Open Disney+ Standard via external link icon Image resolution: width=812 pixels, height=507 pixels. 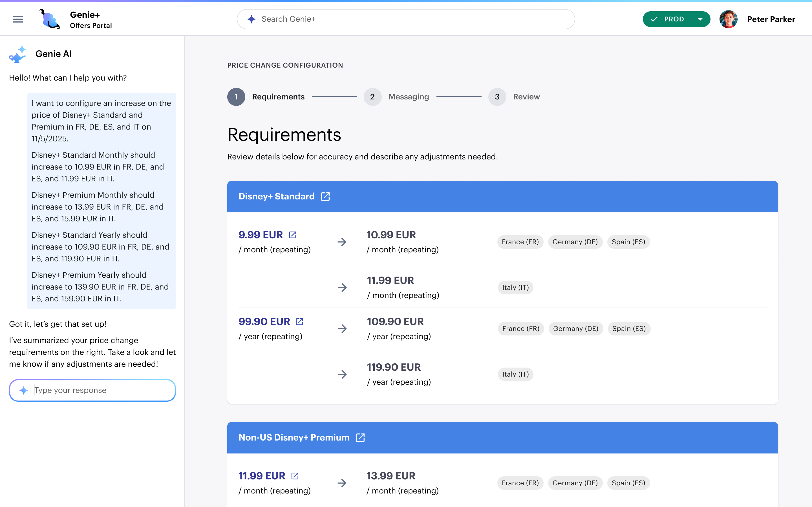point(325,196)
